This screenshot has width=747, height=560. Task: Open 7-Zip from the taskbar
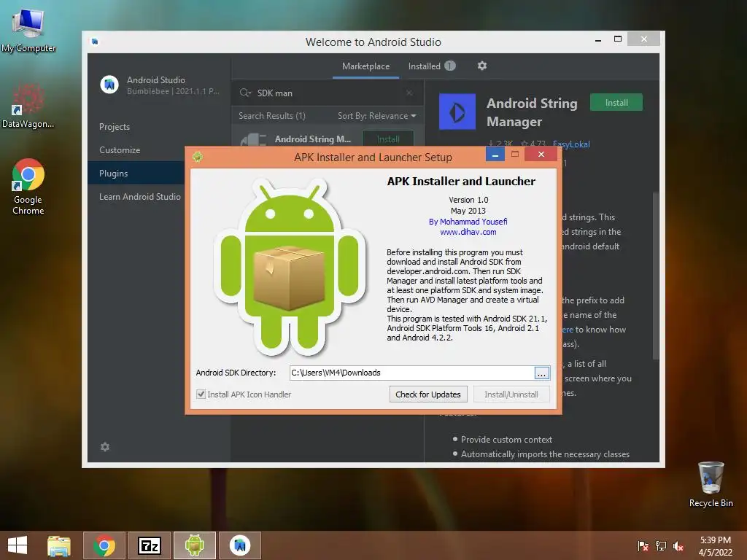click(149, 545)
